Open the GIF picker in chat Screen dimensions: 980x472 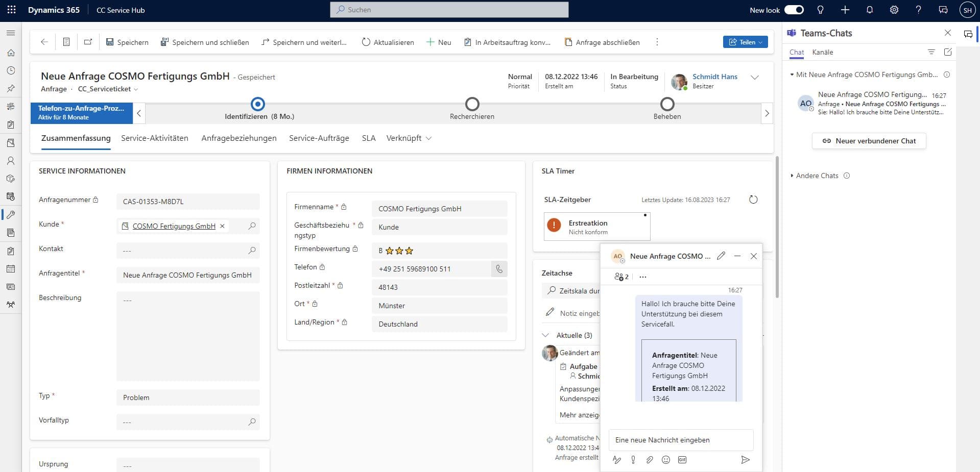[682, 460]
